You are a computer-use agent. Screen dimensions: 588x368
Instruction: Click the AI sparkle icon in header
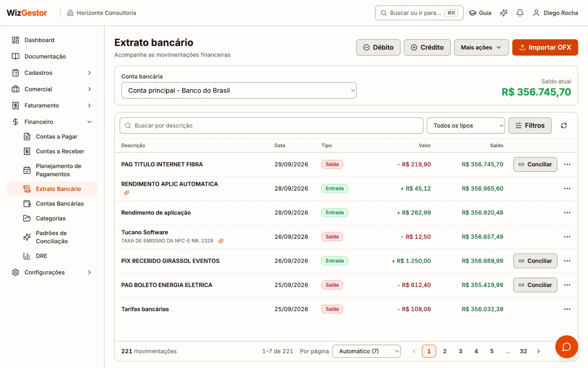point(503,13)
